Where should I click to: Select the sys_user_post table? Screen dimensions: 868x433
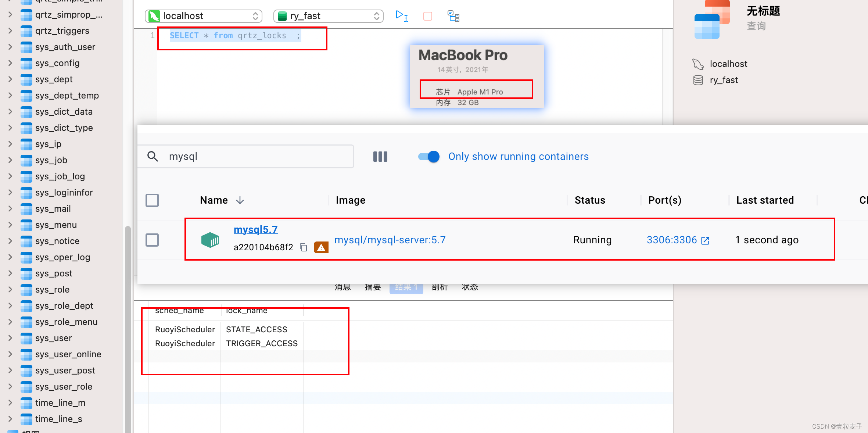tap(65, 371)
